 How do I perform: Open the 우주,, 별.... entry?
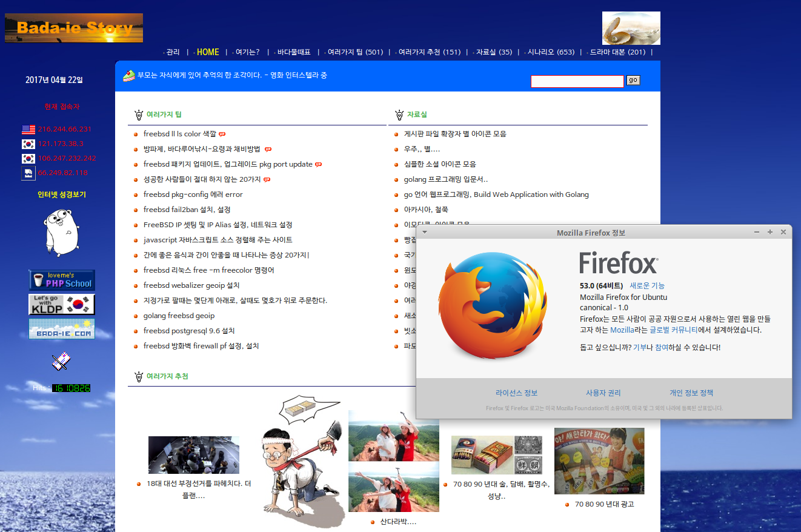coord(422,149)
